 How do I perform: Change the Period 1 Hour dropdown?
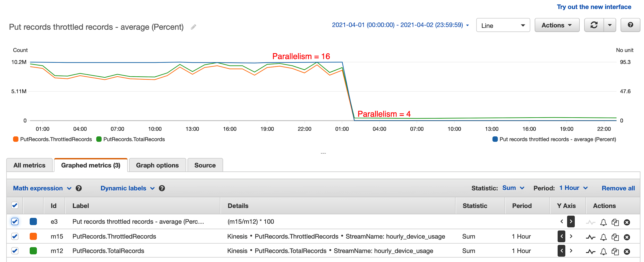(573, 188)
